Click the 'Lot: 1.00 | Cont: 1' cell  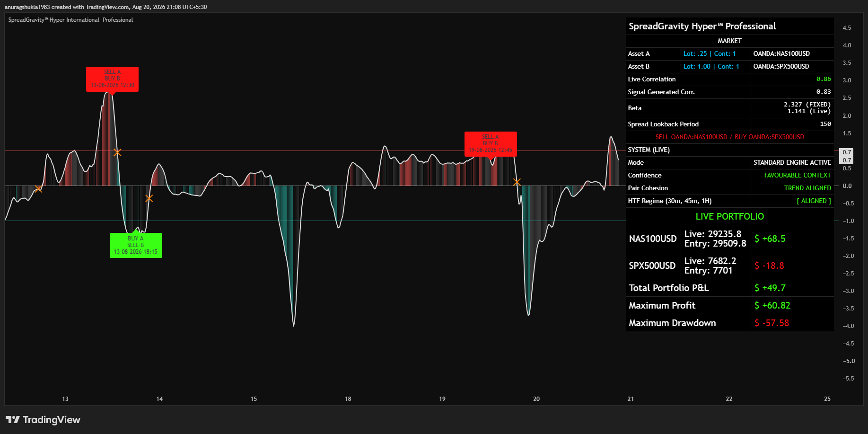[711, 67]
